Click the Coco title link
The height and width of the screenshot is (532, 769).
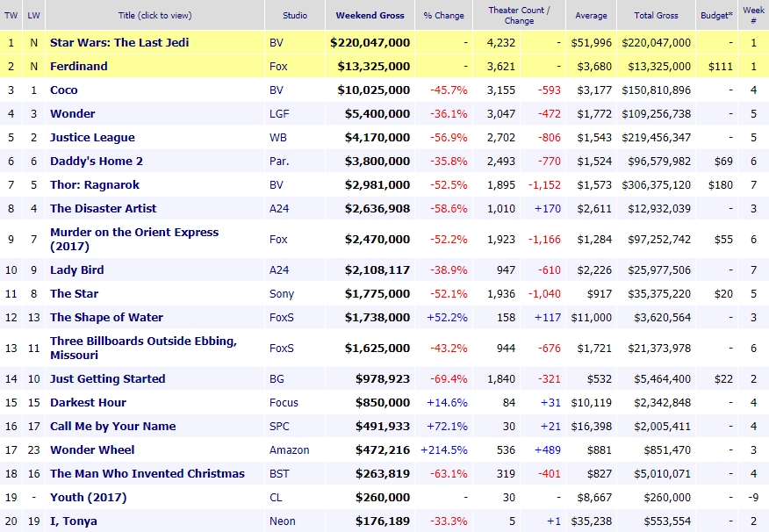[x=64, y=90]
